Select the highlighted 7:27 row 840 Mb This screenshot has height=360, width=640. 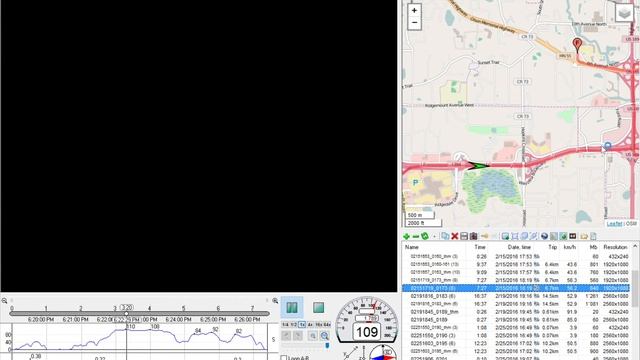pyautogui.click(x=516, y=288)
